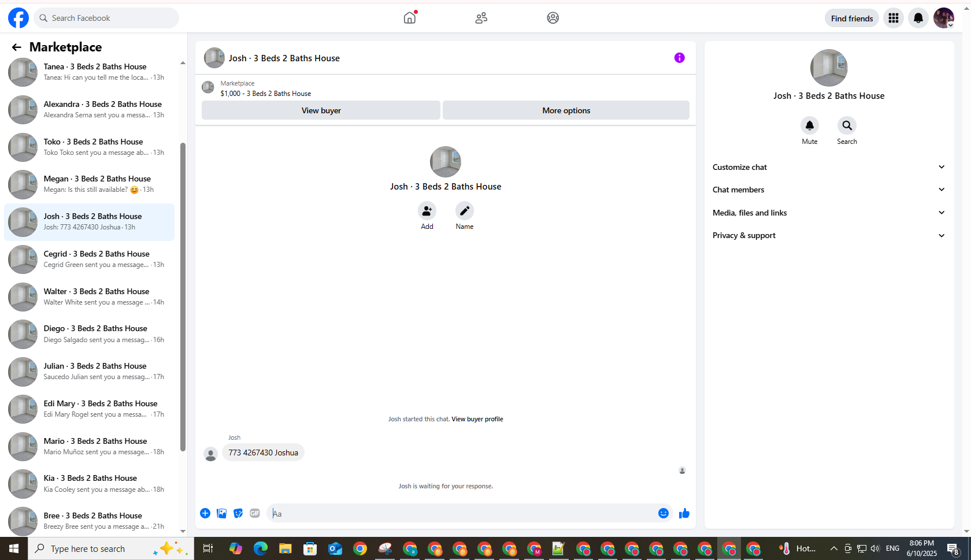Mute the Josh conversation
The height and width of the screenshot is (560, 971).
pyautogui.click(x=810, y=125)
